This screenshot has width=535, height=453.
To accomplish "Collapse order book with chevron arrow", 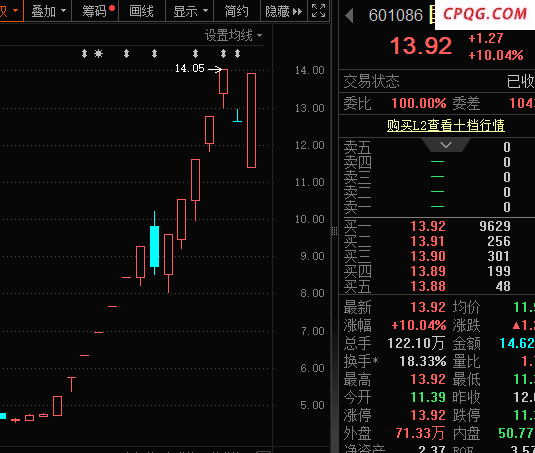I will [x=446, y=145].
